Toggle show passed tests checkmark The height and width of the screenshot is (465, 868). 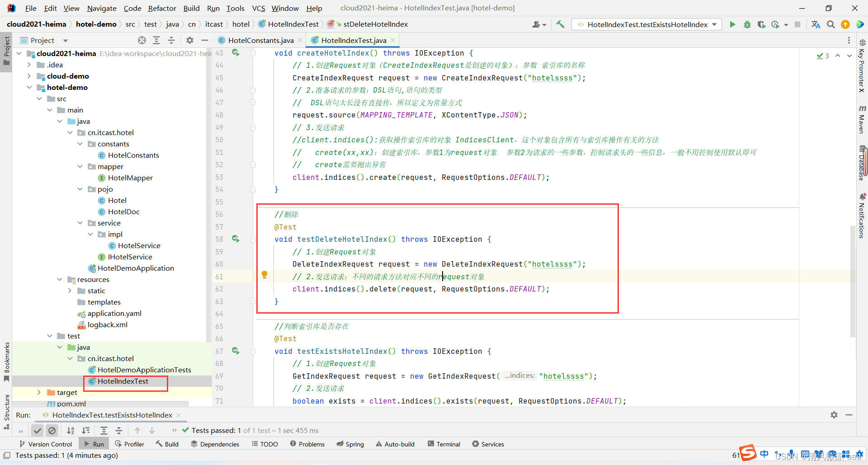click(38, 430)
